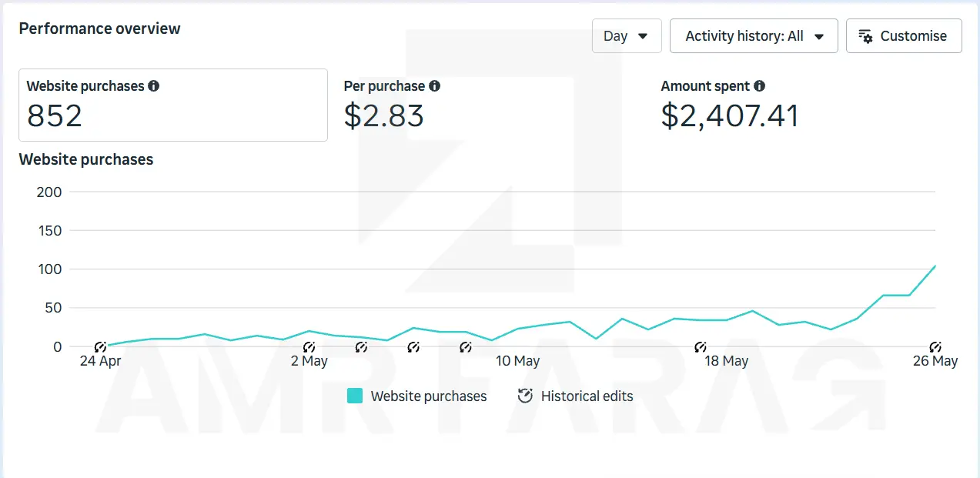The image size is (980, 478).
Task: Click the 852 purchases value
Action: (x=55, y=115)
